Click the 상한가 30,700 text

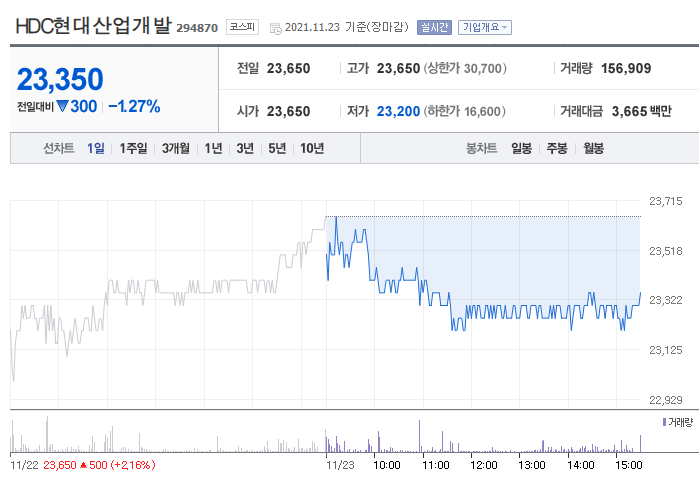pyautogui.click(x=465, y=68)
